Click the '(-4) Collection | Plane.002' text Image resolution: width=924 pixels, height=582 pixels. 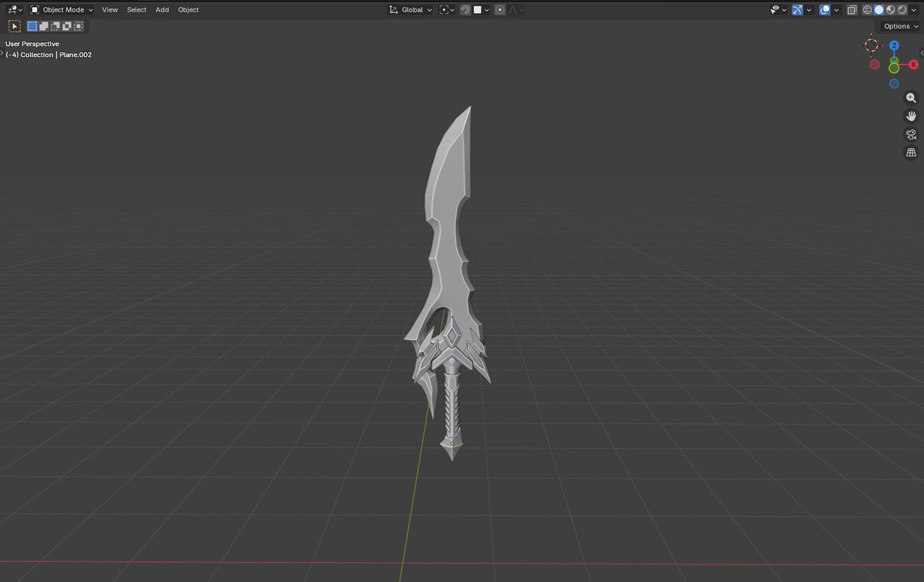[x=49, y=55]
